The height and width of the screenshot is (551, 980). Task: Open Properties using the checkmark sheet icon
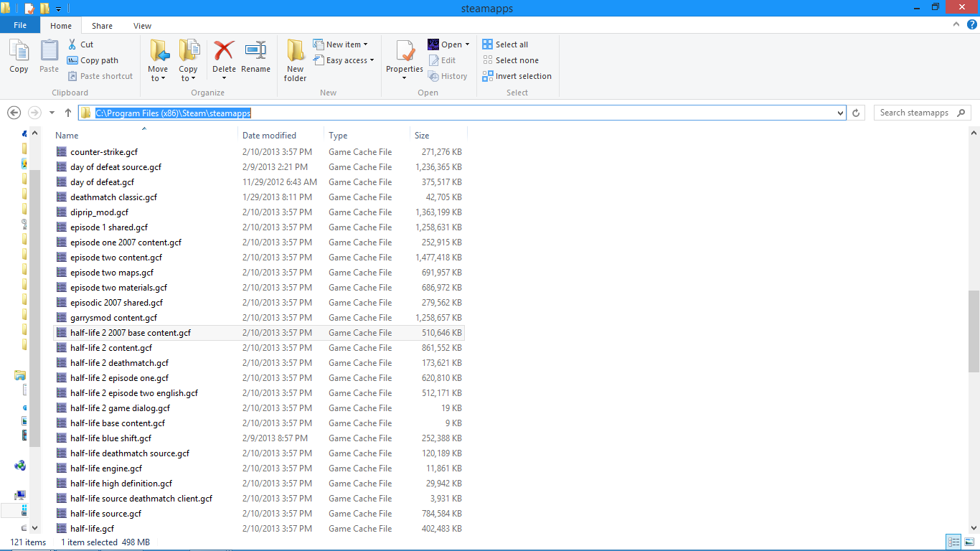click(405, 51)
